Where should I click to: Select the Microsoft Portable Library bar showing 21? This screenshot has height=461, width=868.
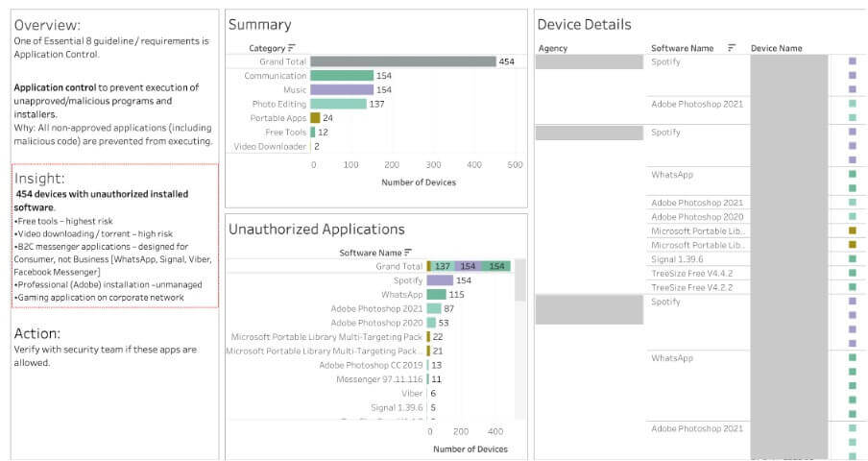(x=428, y=351)
